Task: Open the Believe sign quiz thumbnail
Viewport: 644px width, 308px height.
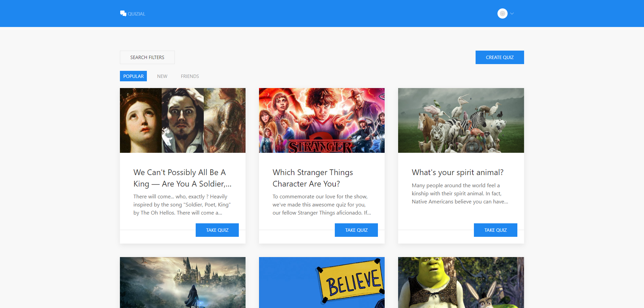Action: 322,283
